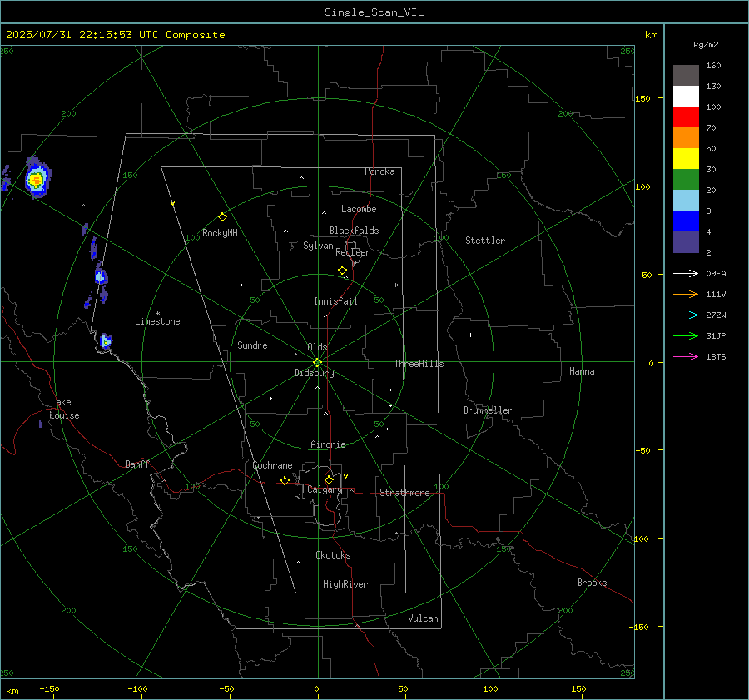Click the Blackfalds town label
749x700 pixels.
354,231
